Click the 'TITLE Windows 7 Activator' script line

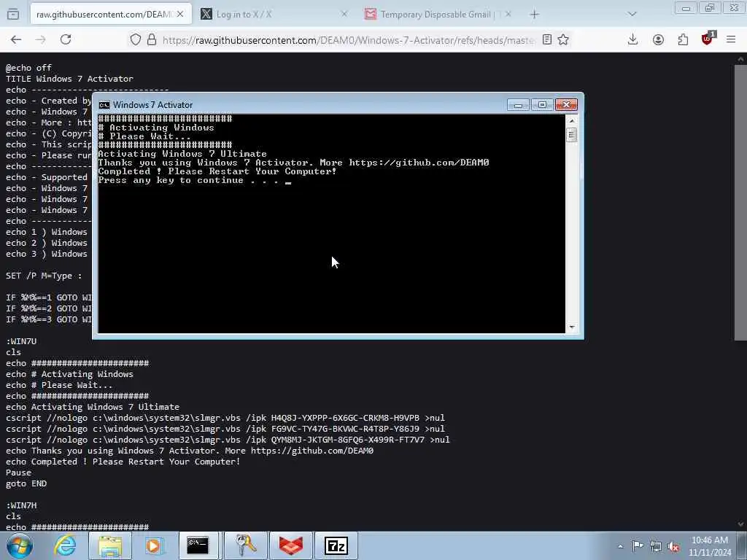point(69,79)
